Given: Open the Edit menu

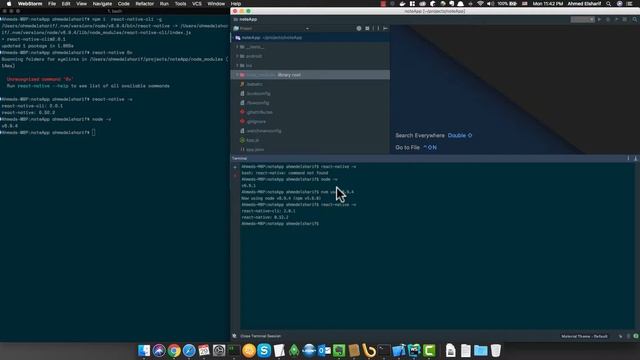Looking at the screenshot, I should (x=66, y=4).
